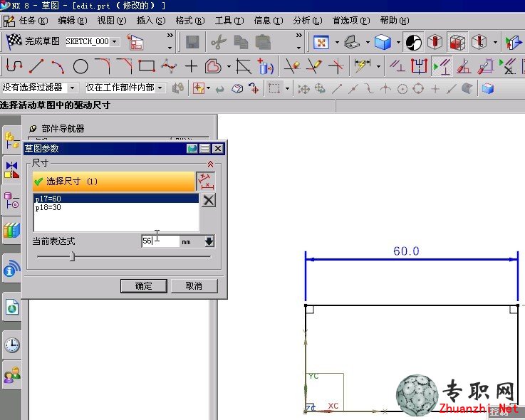The width and height of the screenshot is (525, 420).
Task: Open the Assembly Navigator sidebar tab
Action: (x=11, y=140)
